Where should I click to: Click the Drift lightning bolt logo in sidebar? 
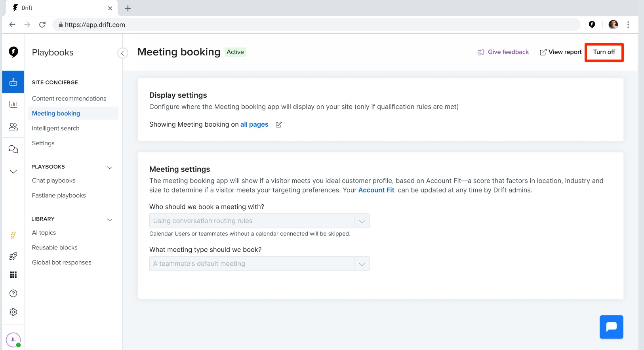13,52
